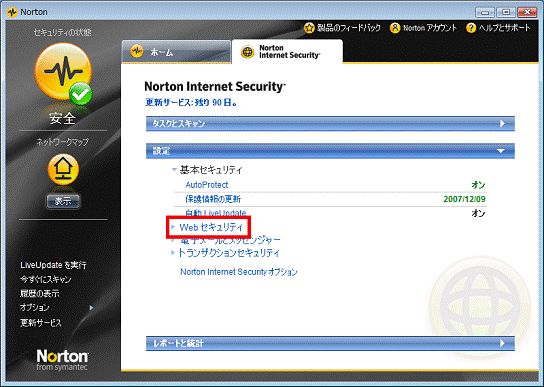Open オプション in sidebar
Viewport: 544px width, 387px height.
coord(34,308)
